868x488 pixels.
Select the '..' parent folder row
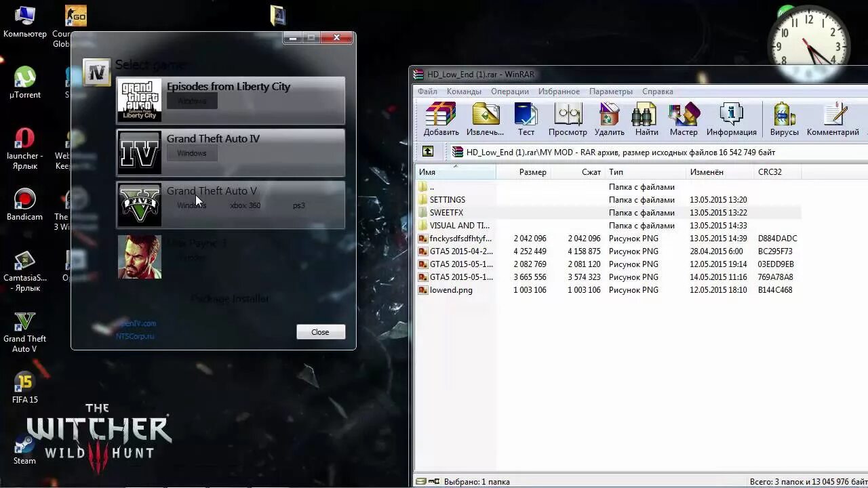[608, 187]
